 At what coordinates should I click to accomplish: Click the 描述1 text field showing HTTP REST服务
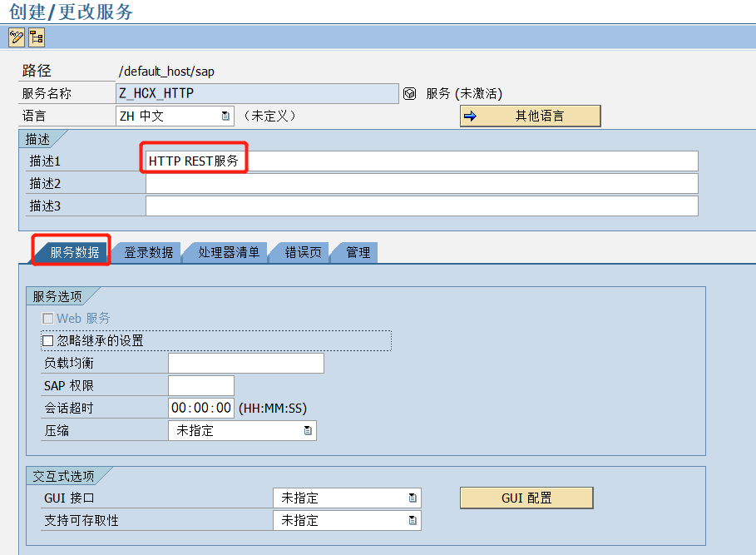coord(333,161)
